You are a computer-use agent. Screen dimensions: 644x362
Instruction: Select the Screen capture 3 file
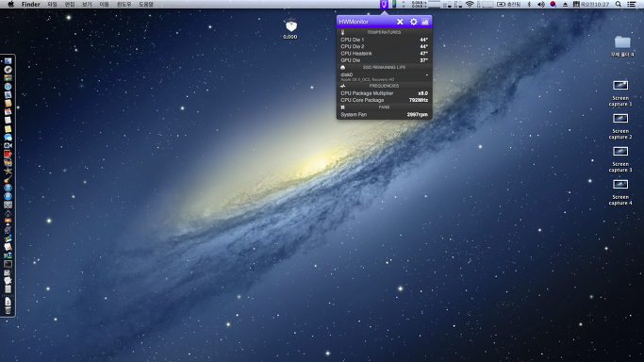click(x=620, y=158)
